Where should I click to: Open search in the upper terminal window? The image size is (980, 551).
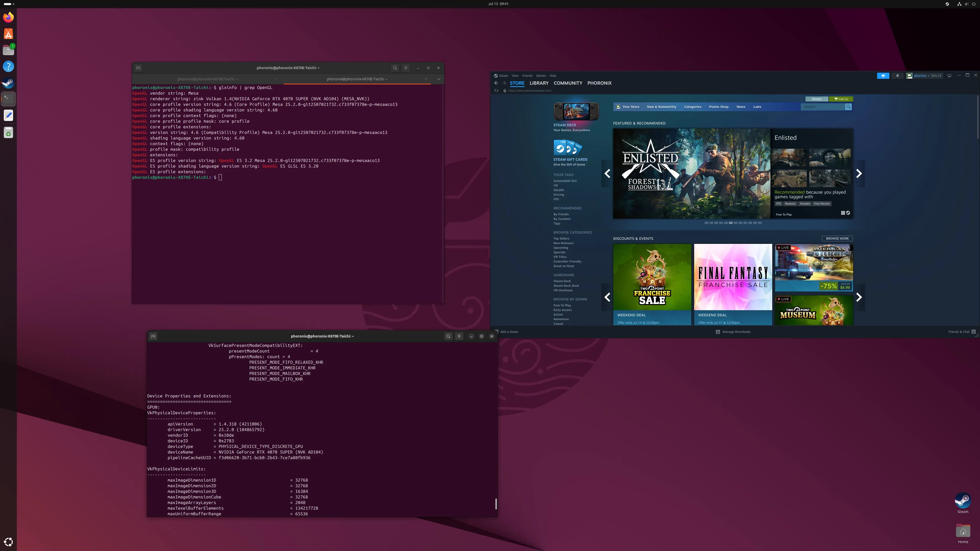pos(395,68)
